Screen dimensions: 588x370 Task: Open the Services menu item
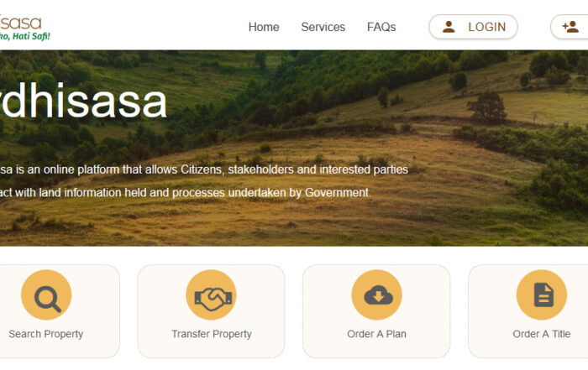(323, 27)
